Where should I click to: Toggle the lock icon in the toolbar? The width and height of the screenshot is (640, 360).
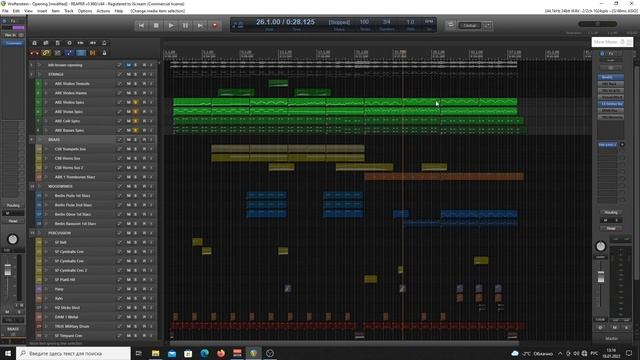coord(104,53)
